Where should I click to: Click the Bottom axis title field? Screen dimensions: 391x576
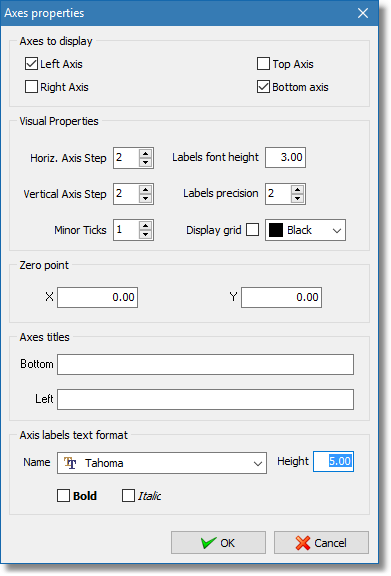(205, 364)
